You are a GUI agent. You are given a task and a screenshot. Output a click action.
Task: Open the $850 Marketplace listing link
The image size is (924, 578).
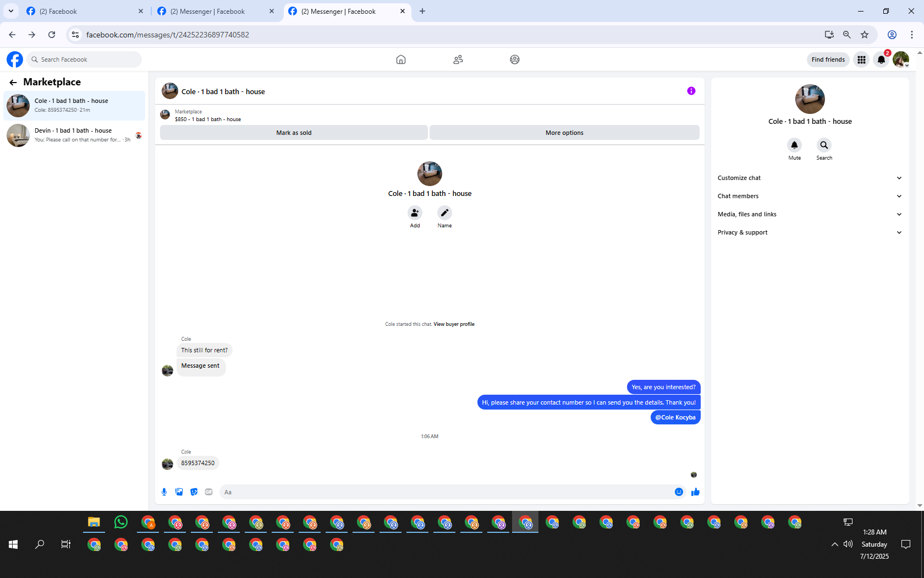(x=208, y=119)
